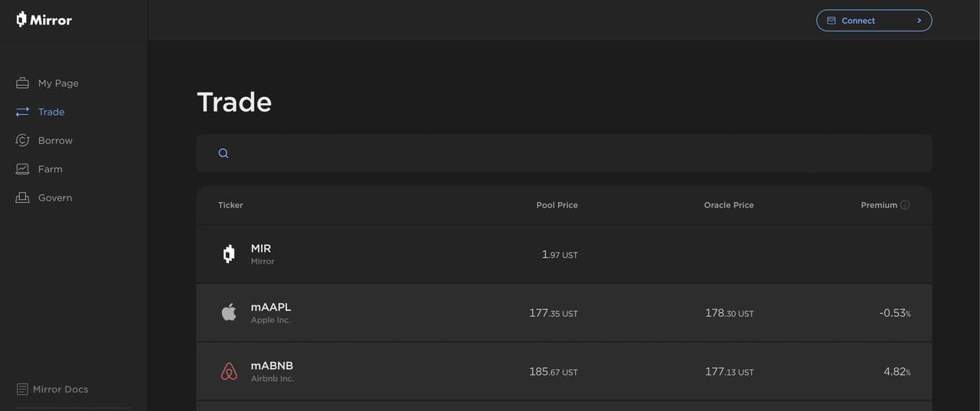Click the search magnifier icon
Image resolution: width=980 pixels, height=411 pixels.
click(224, 153)
